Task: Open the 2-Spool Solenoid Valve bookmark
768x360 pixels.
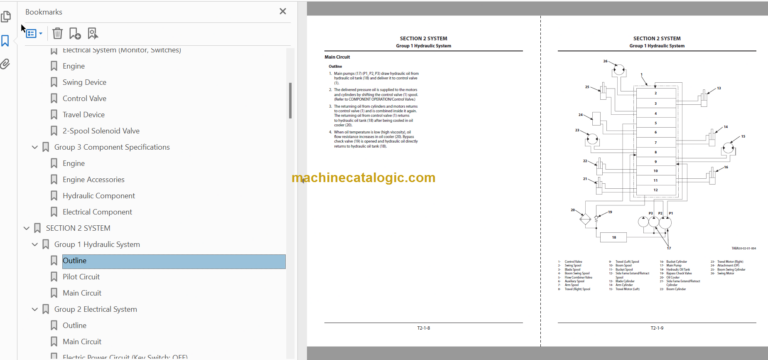Action: [101, 131]
